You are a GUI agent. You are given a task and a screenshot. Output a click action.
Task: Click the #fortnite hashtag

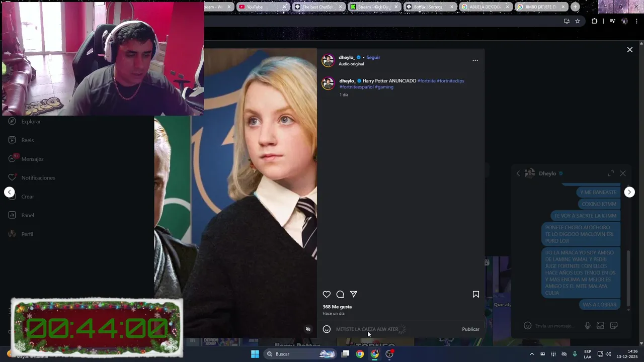(427, 81)
